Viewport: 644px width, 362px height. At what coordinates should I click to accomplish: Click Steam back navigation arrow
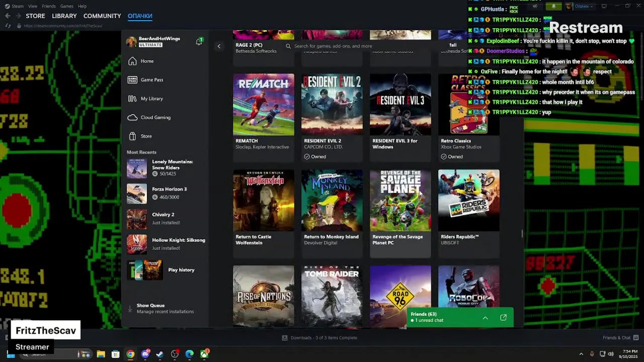tap(8, 16)
